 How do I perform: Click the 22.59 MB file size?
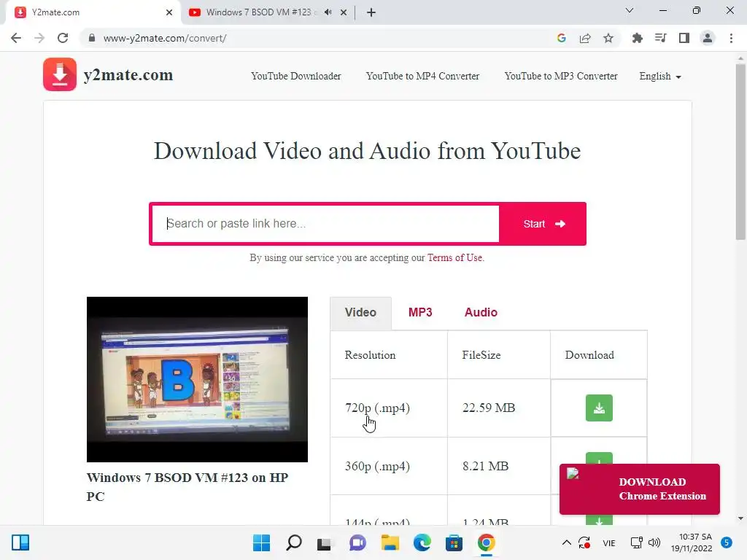[x=489, y=408]
